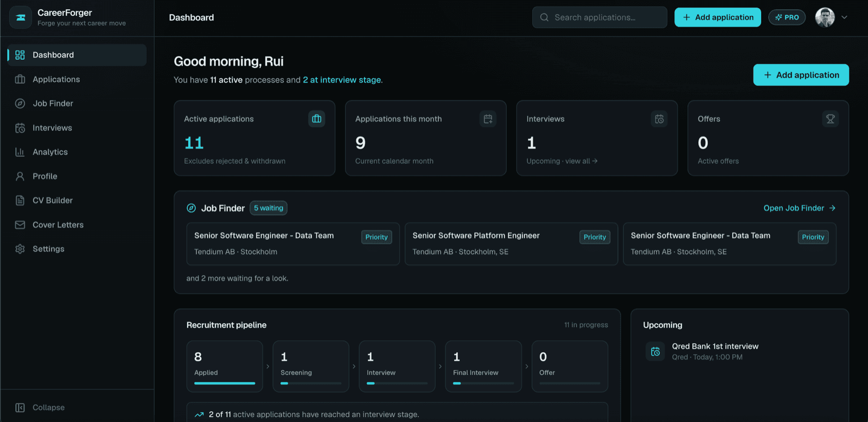Click the Analytics bar chart icon

tap(20, 152)
